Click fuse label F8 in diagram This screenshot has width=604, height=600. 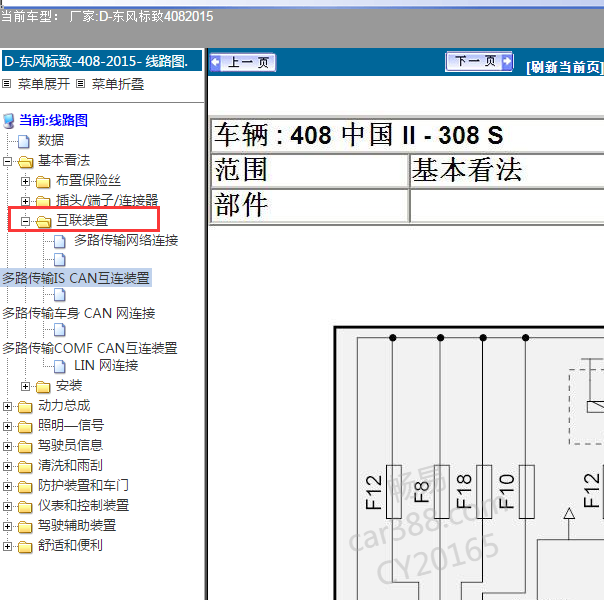[x=421, y=491]
